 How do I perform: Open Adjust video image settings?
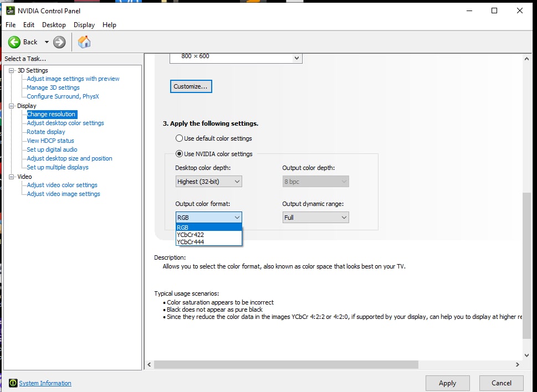point(63,194)
